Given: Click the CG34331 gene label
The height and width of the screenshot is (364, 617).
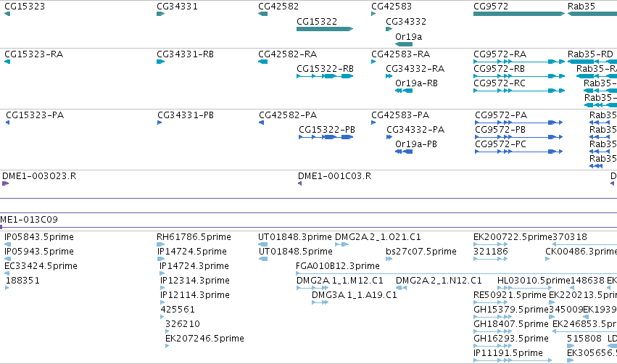Looking at the screenshot, I should tap(177, 7).
